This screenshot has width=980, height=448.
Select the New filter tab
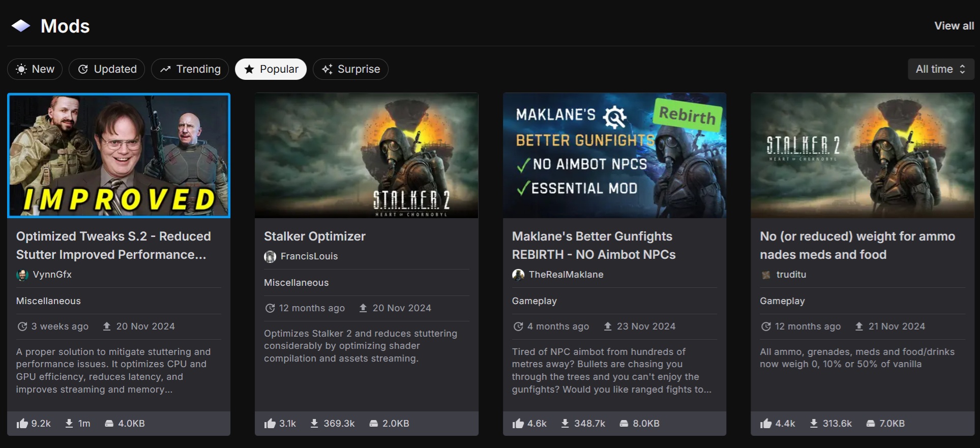click(35, 69)
